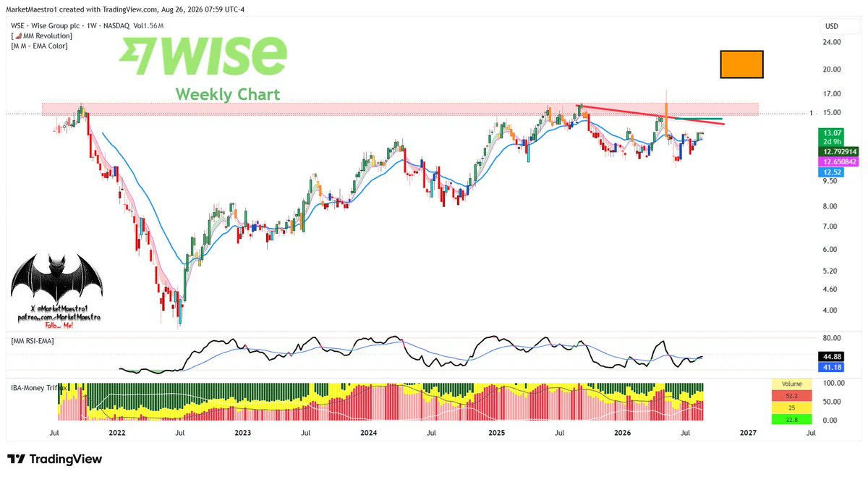This screenshot has height=477, width=868.
Task: Click the TradingView logo
Action: 54,459
